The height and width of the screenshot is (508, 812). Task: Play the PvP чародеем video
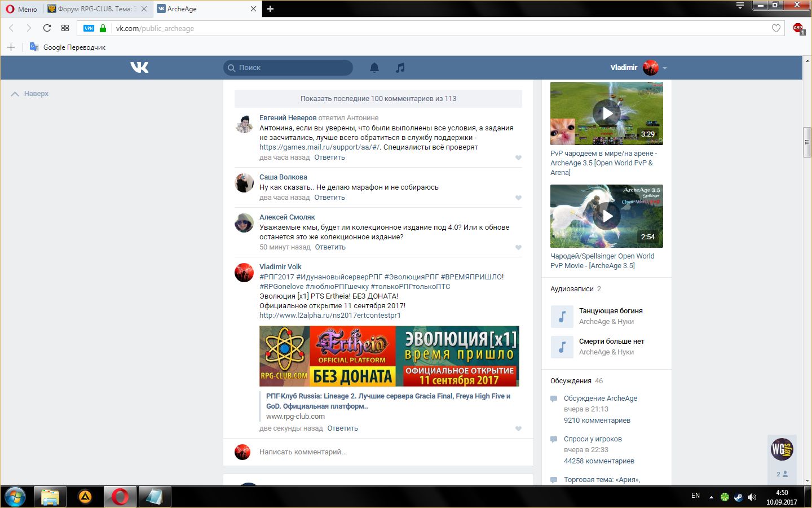click(607, 113)
